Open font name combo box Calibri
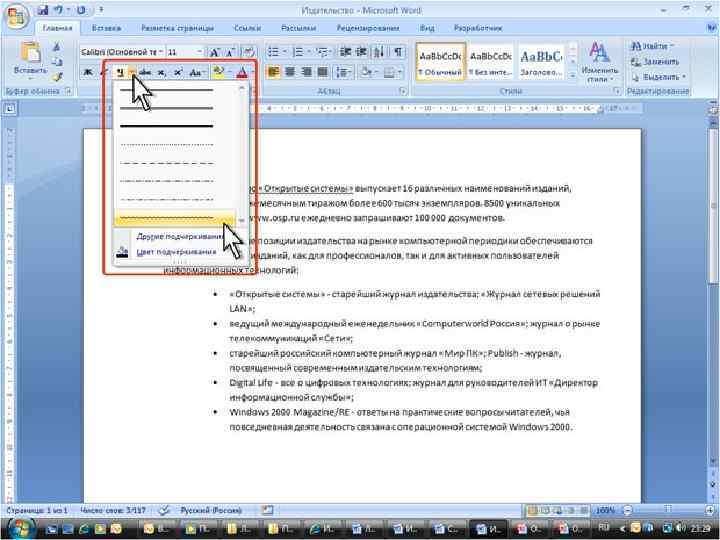Image resolution: width=720 pixels, height=540 pixels. point(122,52)
